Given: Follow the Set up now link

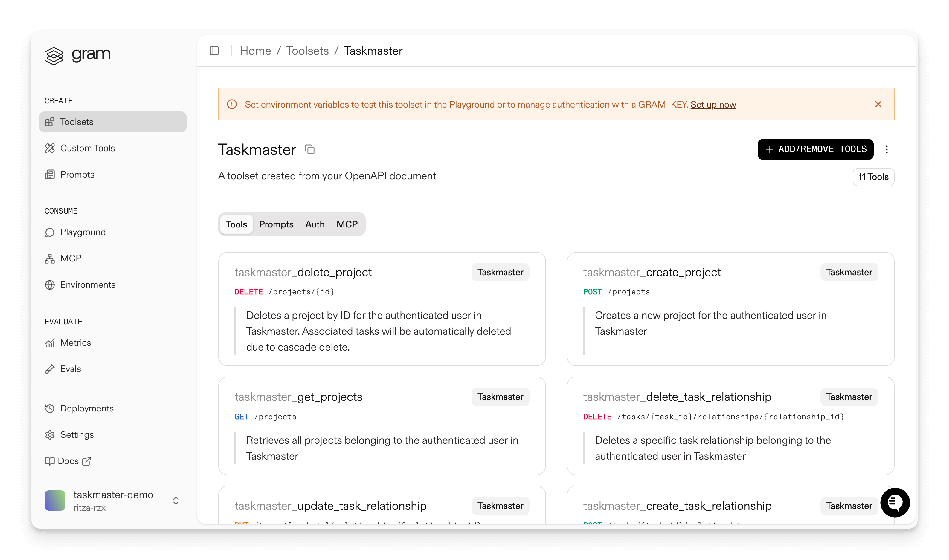Looking at the screenshot, I should [713, 105].
